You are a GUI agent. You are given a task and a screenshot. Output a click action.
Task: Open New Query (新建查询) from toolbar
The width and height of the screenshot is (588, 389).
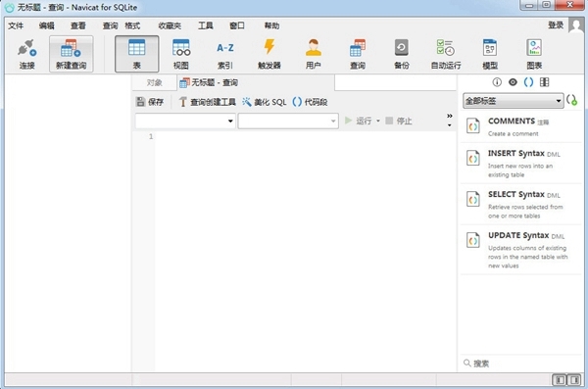[x=71, y=54]
